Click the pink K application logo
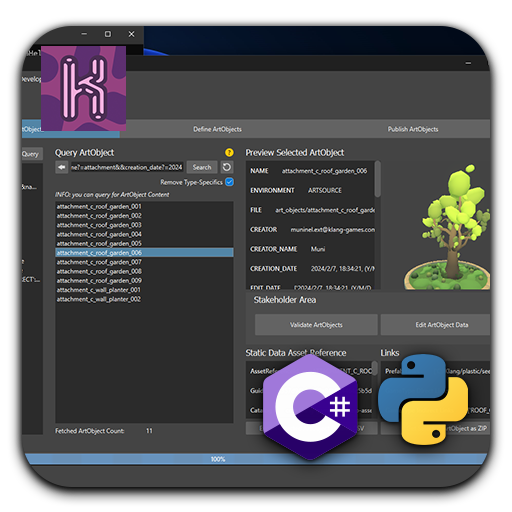 (x=83, y=88)
